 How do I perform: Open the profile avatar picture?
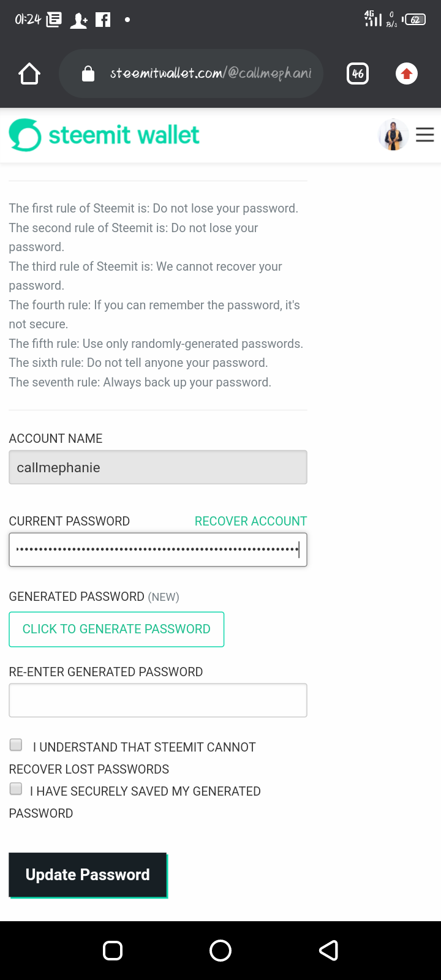pyautogui.click(x=393, y=135)
